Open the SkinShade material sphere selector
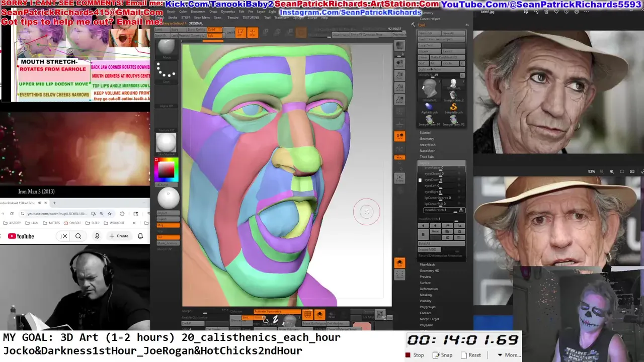The width and height of the screenshot is (644, 362). [166, 144]
